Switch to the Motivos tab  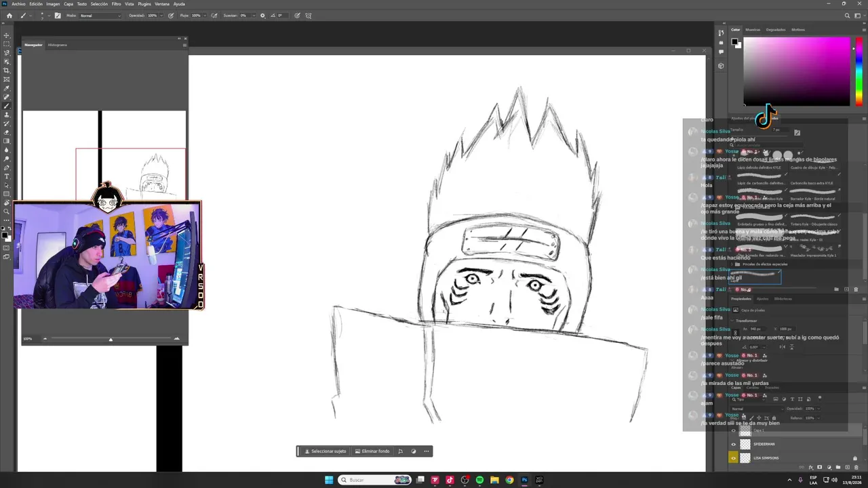[x=797, y=30]
